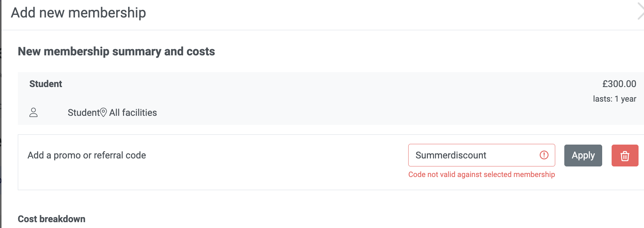Click the Student membership title
Screen dimensions: 644x228
coord(46,84)
